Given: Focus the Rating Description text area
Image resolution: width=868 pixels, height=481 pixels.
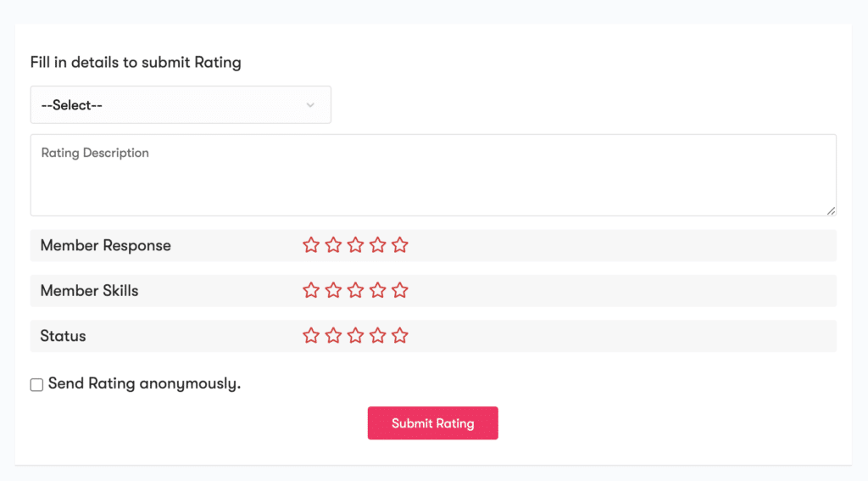Looking at the screenshot, I should [433, 175].
